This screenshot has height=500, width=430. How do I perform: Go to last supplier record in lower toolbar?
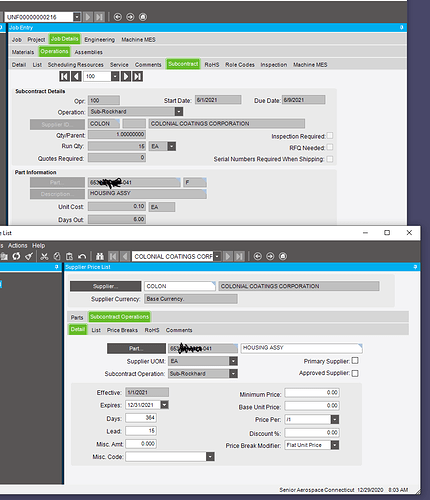tap(239, 256)
